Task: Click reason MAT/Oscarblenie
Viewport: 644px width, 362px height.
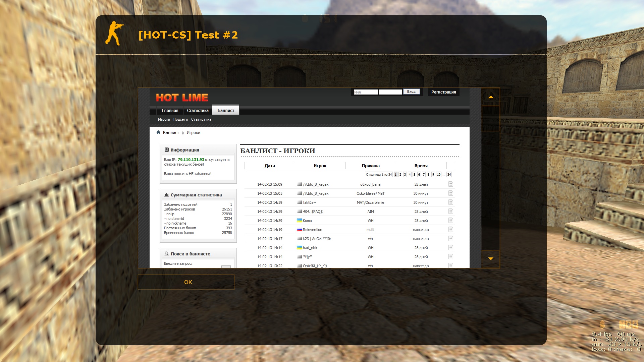Action: tap(370, 202)
